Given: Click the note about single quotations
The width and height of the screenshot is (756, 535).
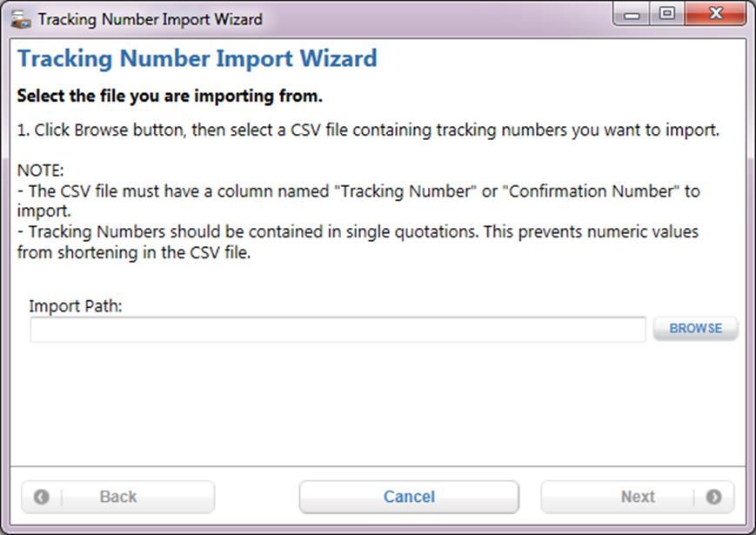Looking at the screenshot, I should [x=358, y=242].
